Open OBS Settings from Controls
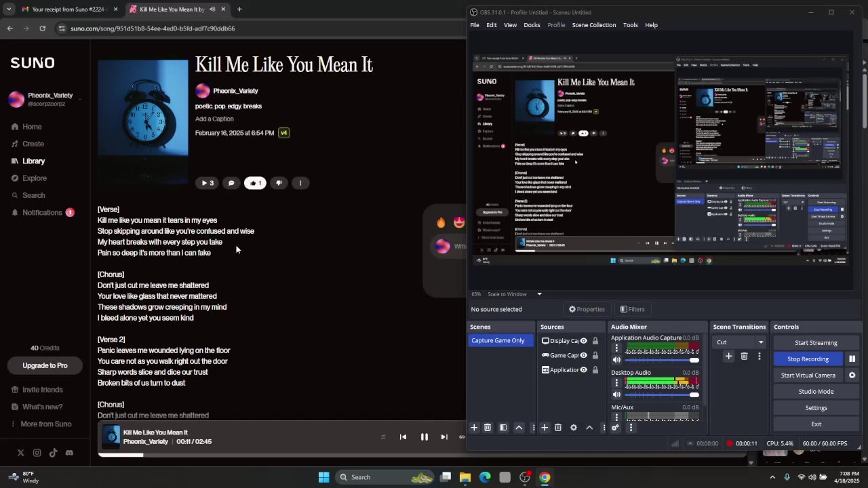The width and height of the screenshot is (868, 488). pyautogui.click(x=816, y=408)
